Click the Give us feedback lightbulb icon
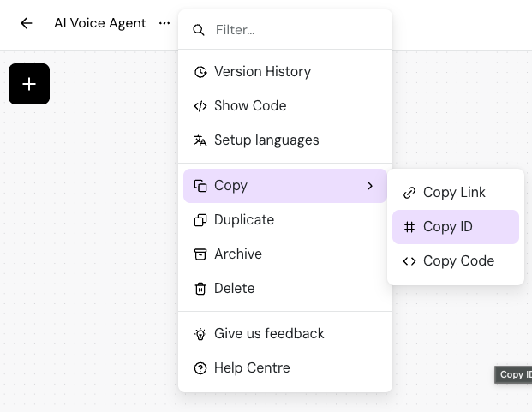 coord(200,334)
